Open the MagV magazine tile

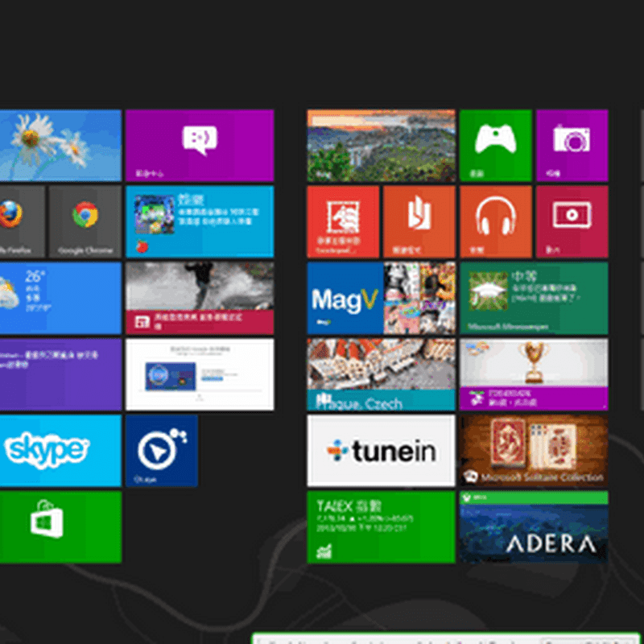coord(381,298)
